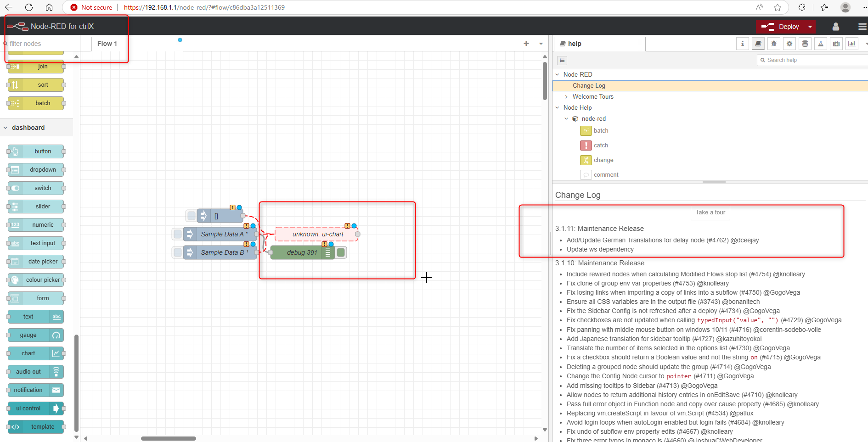Click the batch help node icon
Viewport: 868px width, 442px height.
[x=586, y=131]
